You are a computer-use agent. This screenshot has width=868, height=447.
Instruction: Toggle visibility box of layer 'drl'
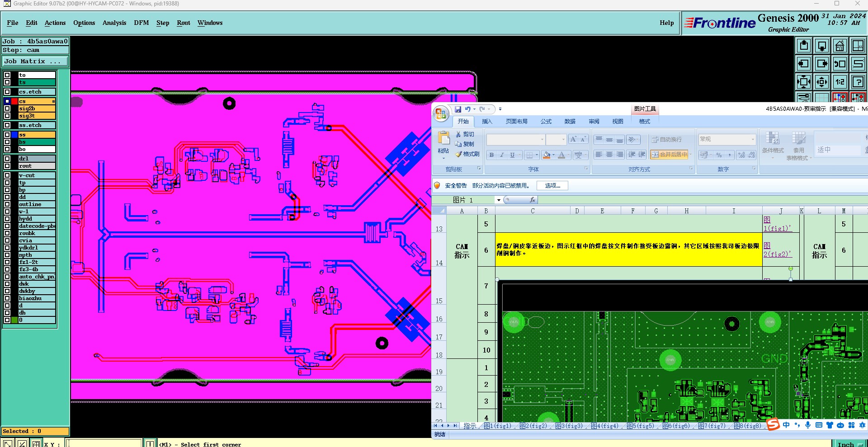point(7,159)
